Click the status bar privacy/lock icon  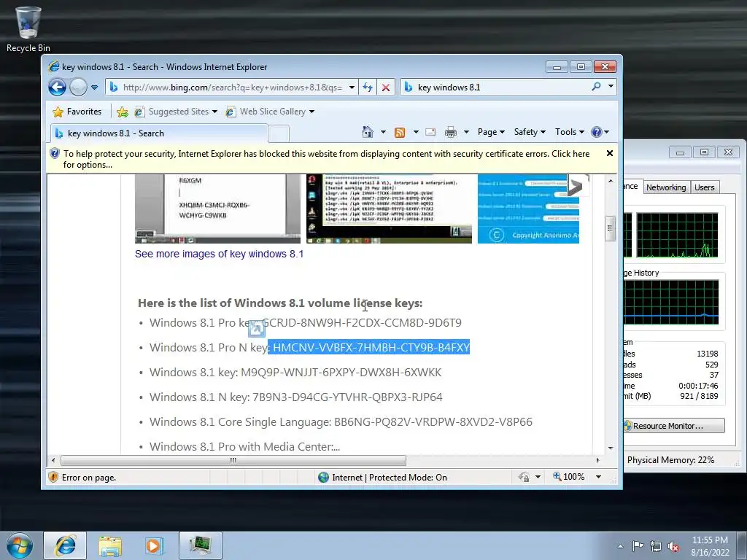pyautogui.click(x=524, y=477)
